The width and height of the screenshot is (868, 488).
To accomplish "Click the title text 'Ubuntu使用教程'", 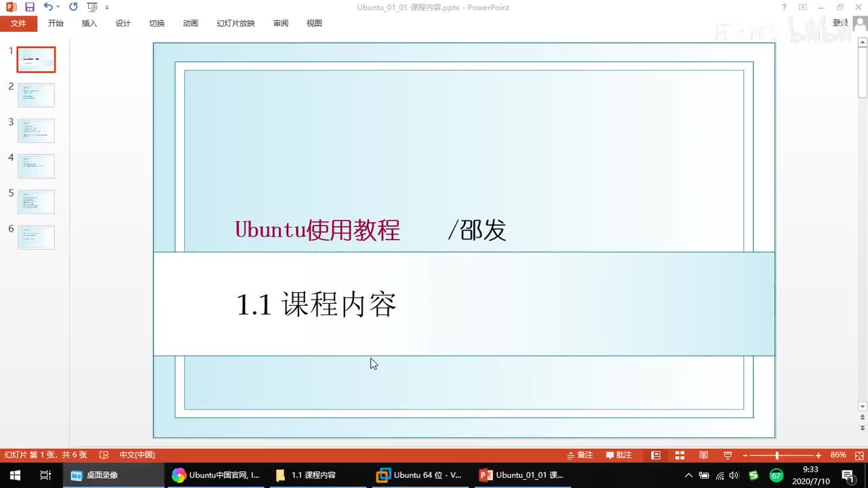I will click(317, 230).
